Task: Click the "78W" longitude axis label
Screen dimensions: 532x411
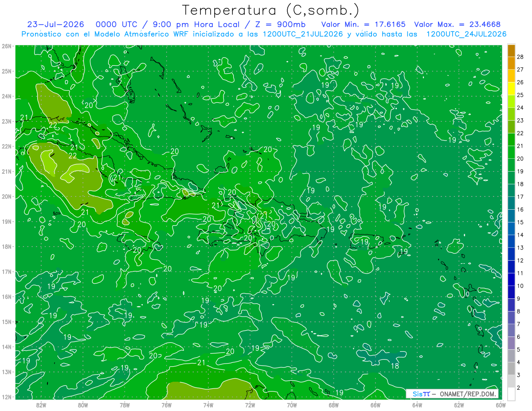Action: (125, 405)
